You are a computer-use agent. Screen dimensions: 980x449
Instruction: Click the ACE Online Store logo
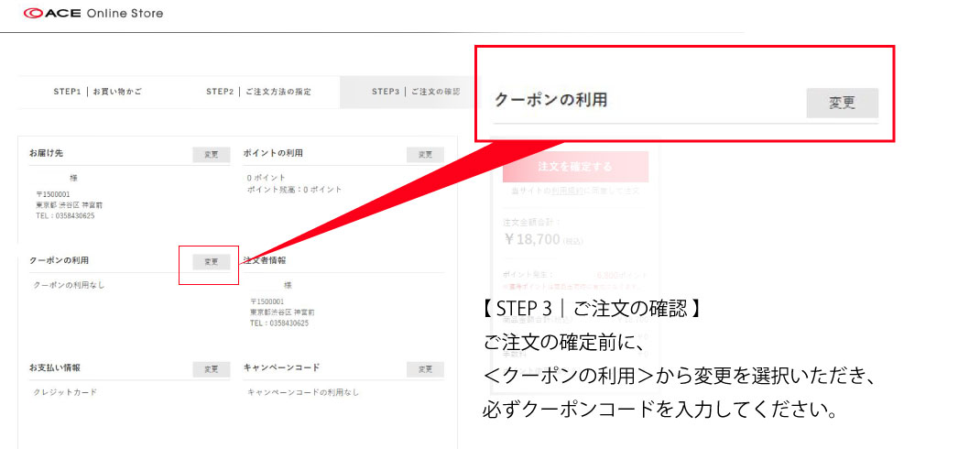click(x=93, y=14)
